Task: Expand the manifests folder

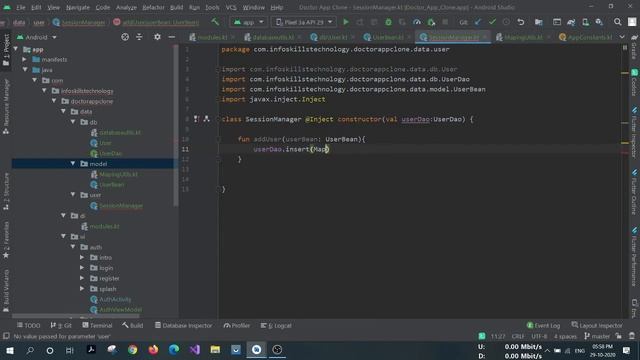Action: [24, 59]
